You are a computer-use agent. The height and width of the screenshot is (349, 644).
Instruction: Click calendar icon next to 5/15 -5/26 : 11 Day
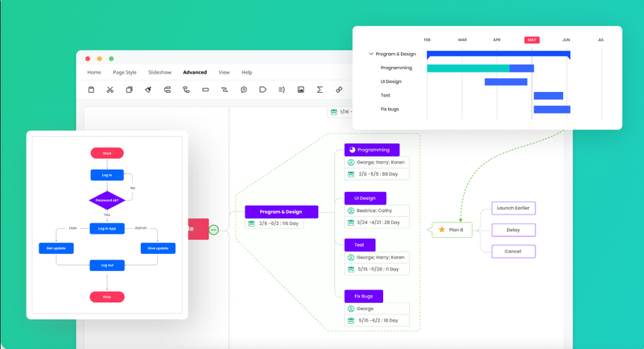click(351, 269)
